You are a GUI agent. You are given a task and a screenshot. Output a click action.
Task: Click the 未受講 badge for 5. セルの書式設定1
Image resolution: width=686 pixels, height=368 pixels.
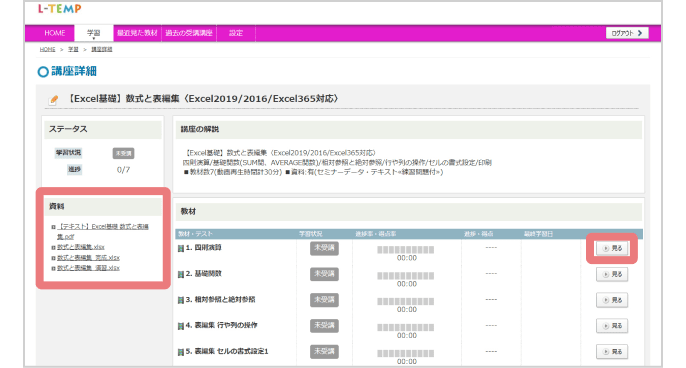click(x=324, y=351)
